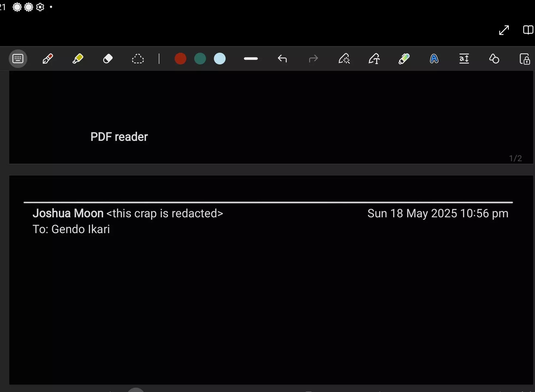
Task: Select the yellow Highlighter tool
Action: pyautogui.click(x=78, y=59)
